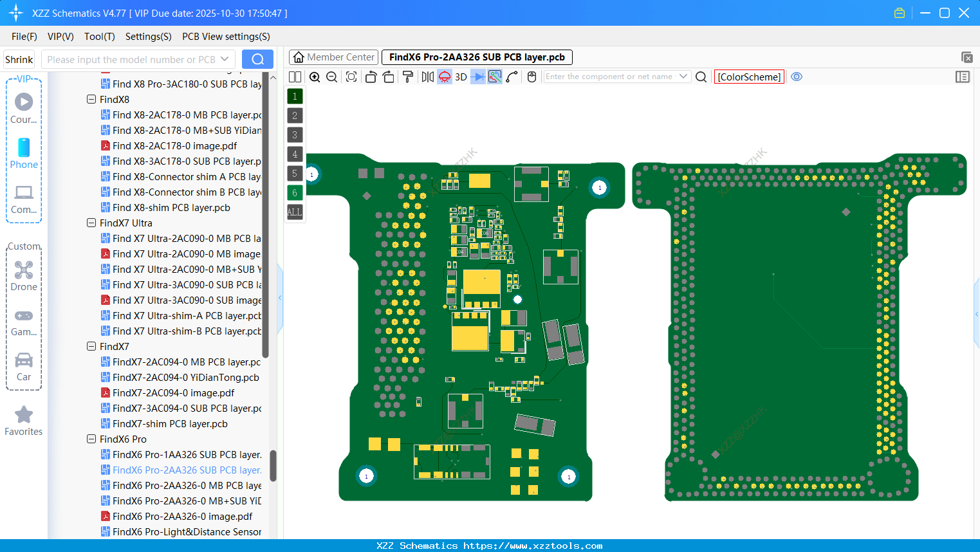Image resolution: width=980 pixels, height=552 pixels.
Task: Collapse the FindX7 Ultra tree folder
Action: click(x=91, y=223)
